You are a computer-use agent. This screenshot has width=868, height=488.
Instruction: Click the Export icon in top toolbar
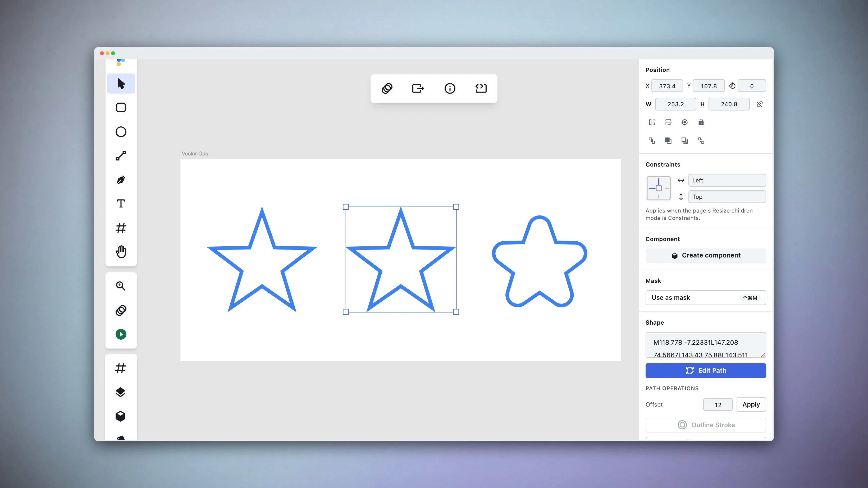tap(418, 89)
